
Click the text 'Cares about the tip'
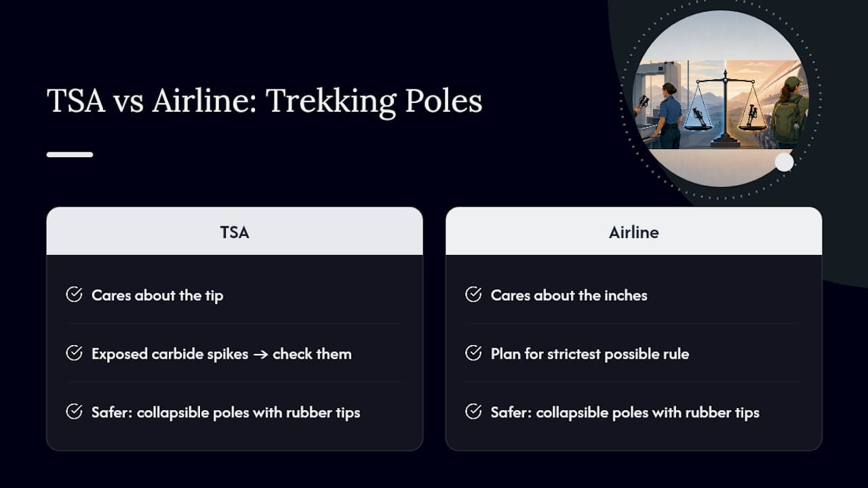(157, 296)
